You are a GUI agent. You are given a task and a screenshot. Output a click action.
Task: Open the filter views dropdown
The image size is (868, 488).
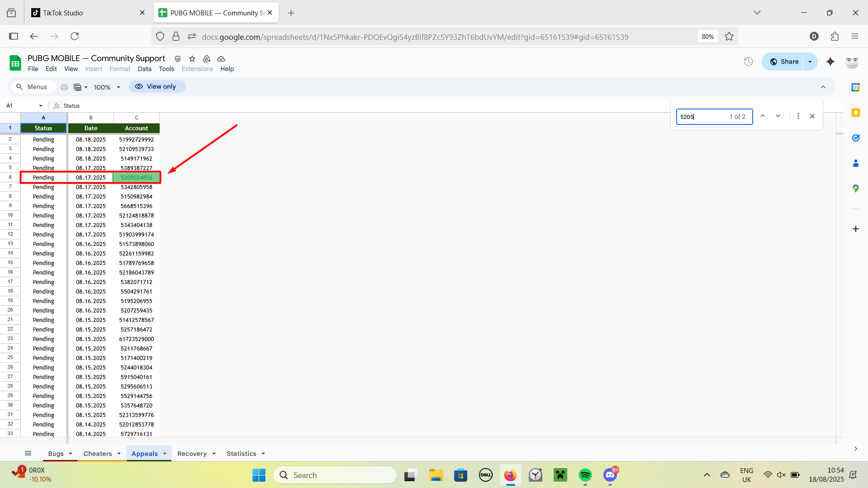click(x=81, y=87)
